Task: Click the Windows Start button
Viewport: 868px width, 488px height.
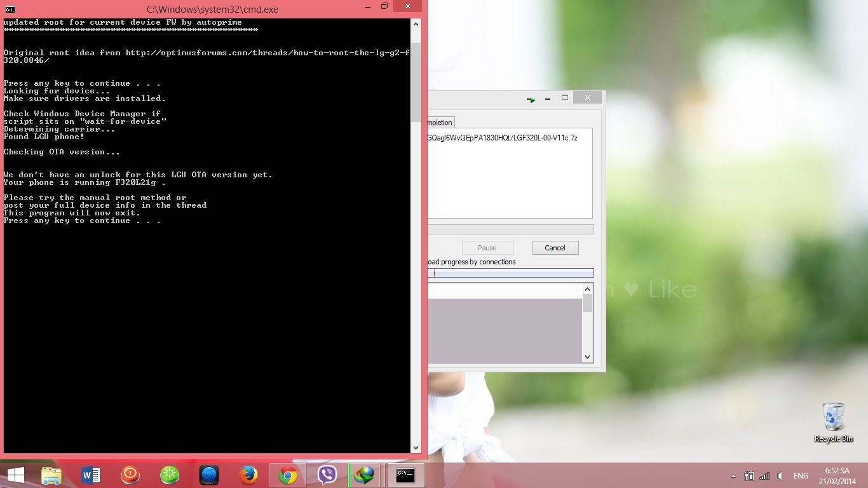Action: (x=16, y=475)
